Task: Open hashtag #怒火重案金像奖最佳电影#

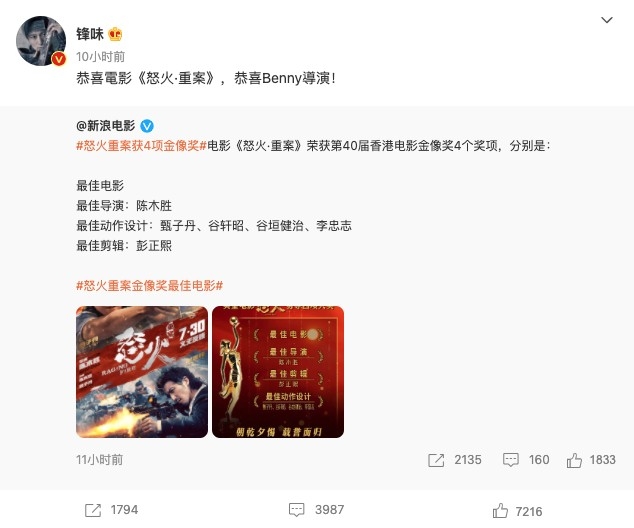Action: (150, 286)
